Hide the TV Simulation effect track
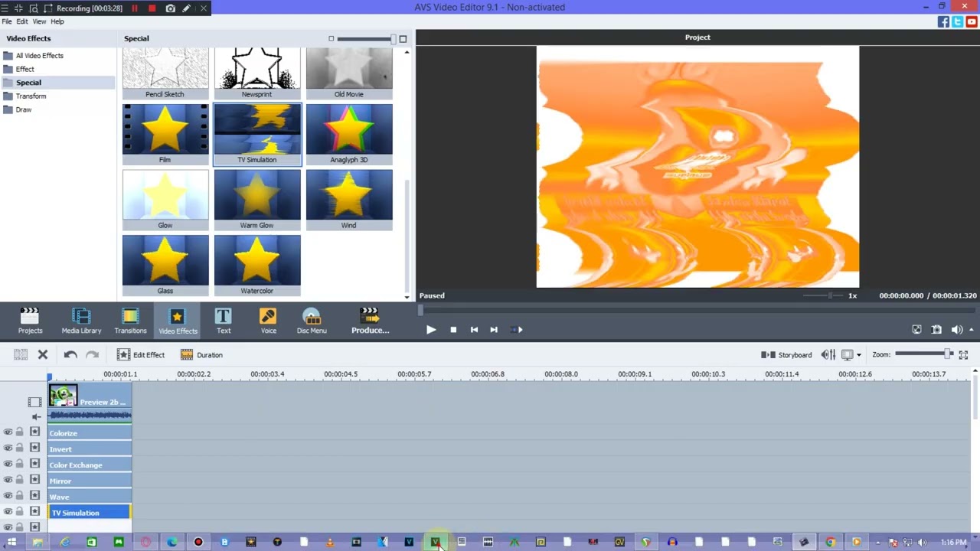This screenshot has height=551, width=980. (8, 512)
